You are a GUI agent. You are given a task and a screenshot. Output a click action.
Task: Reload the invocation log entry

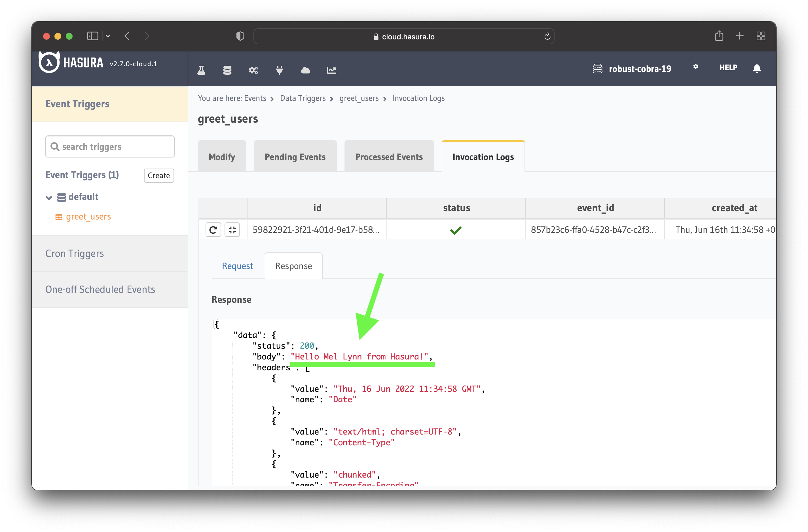[x=213, y=229]
